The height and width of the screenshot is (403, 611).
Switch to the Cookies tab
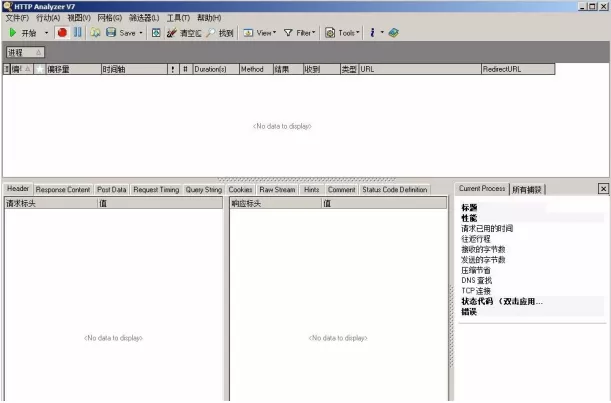(x=240, y=190)
